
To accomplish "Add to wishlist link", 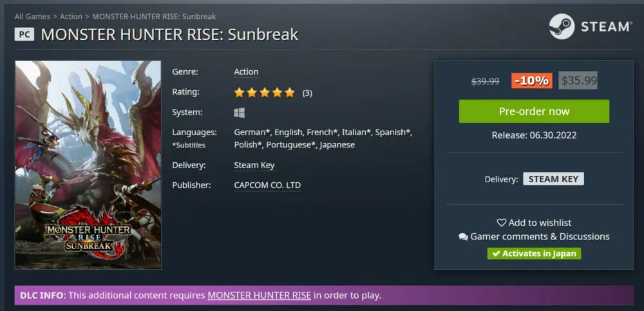I will (540, 222).
